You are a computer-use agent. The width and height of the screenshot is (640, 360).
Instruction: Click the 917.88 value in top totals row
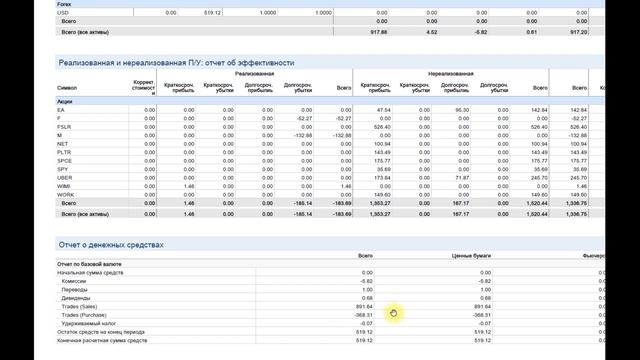pos(379,32)
